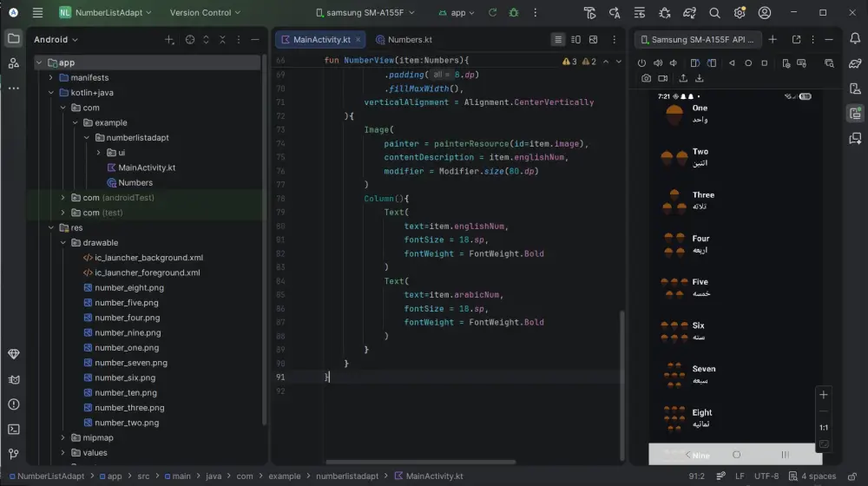The height and width of the screenshot is (486, 868).
Task: Click the device Home circle button
Action: click(748, 63)
